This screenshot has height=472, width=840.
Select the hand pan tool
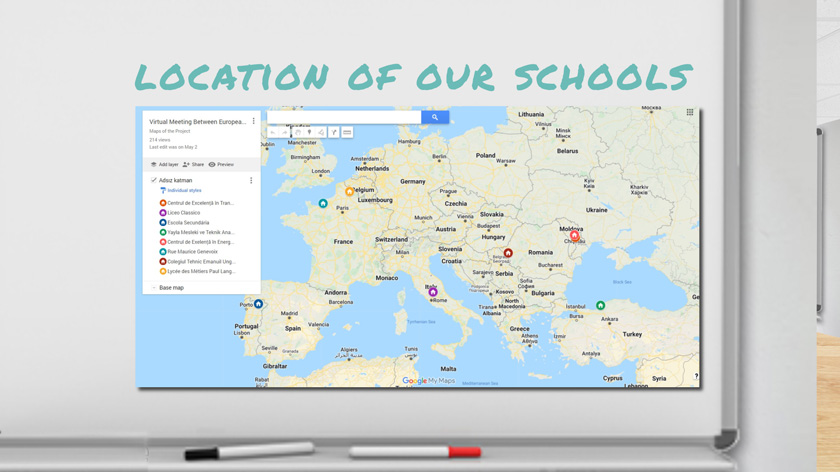(x=297, y=132)
